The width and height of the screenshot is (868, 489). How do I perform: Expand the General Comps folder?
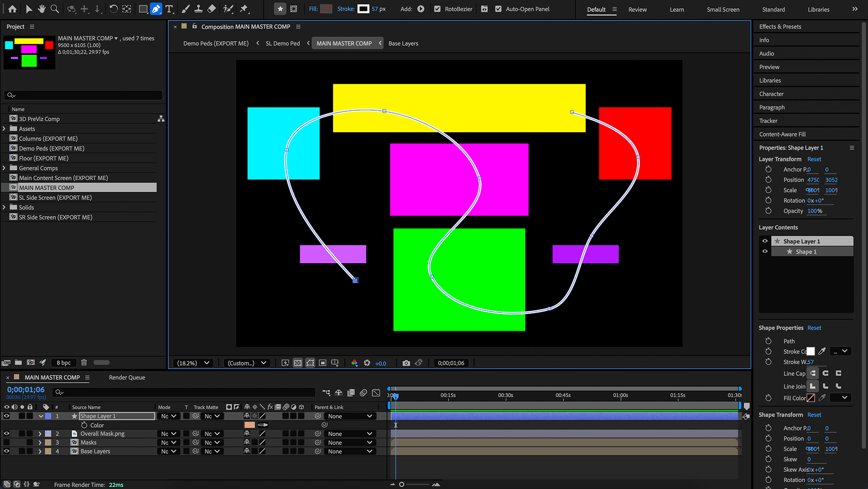[x=5, y=168]
